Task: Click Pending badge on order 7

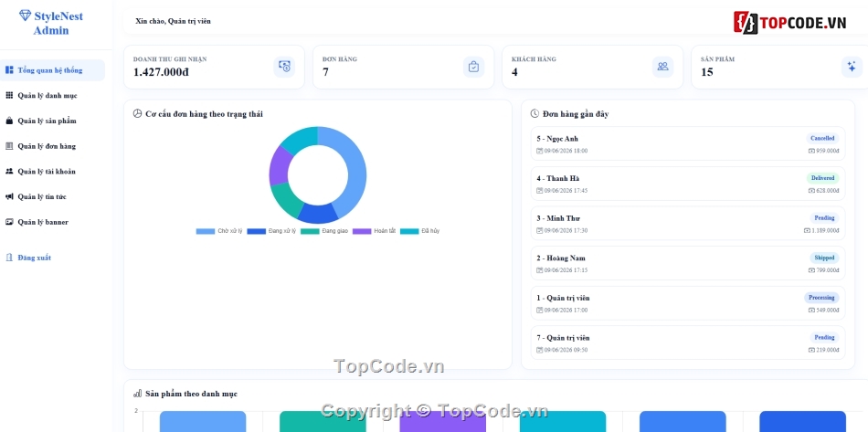Action: coord(824,337)
